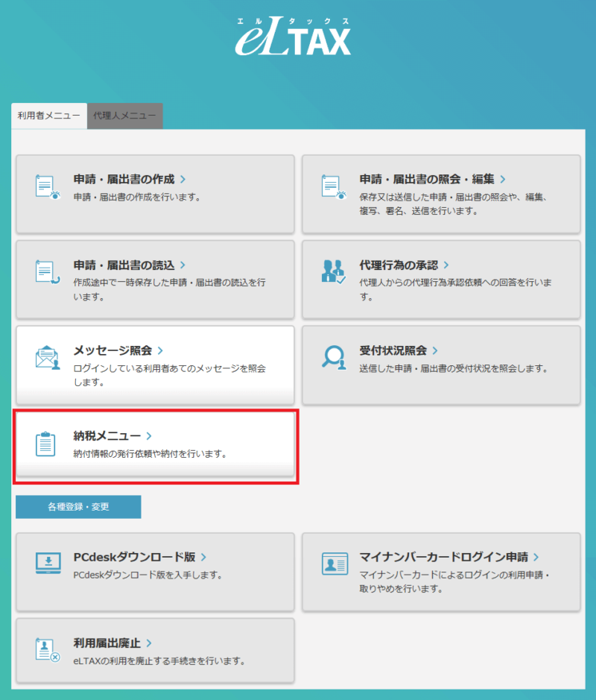Click chevron next to PCdeskダウンロード版

coord(203,557)
